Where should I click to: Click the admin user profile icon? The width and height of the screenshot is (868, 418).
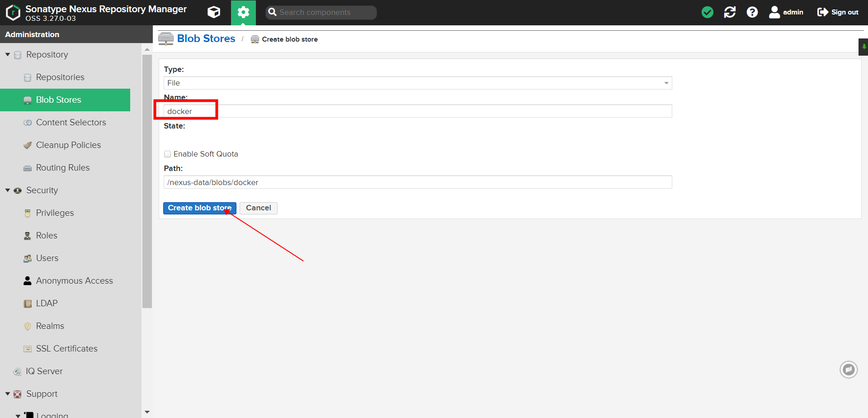click(x=774, y=12)
